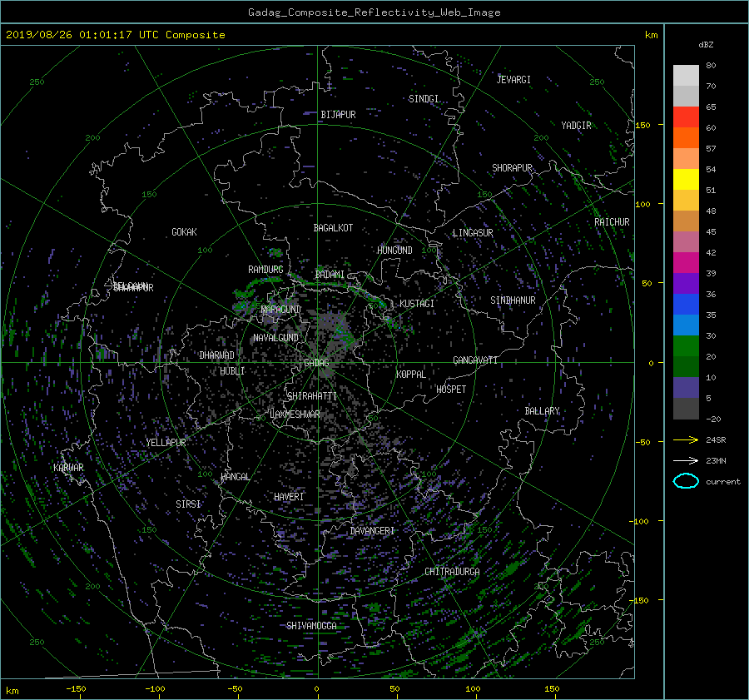Pick the slate purple 10–5 dBZ swatch
Viewport: 749px width, 700px height.
click(x=686, y=388)
